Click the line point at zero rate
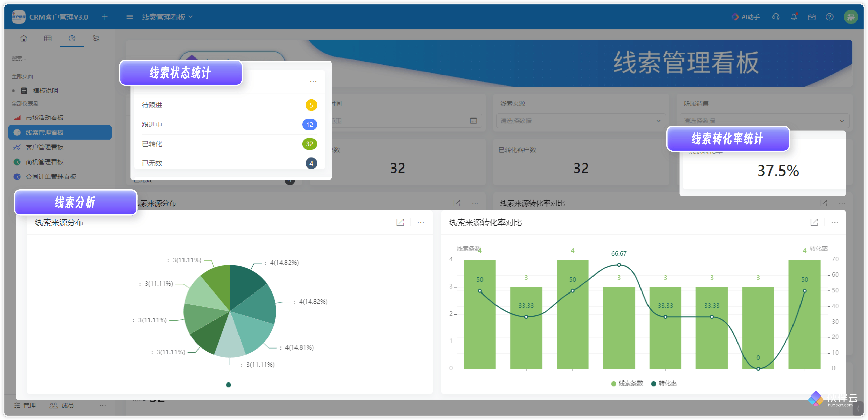This screenshot has height=420, width=868. pyautogui.click(x=758, y=369)
